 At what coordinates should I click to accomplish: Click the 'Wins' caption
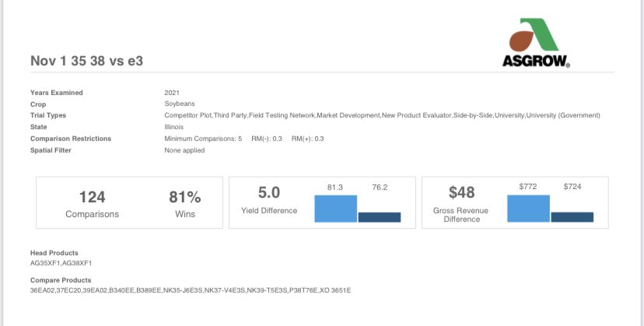tap(185, 214)
